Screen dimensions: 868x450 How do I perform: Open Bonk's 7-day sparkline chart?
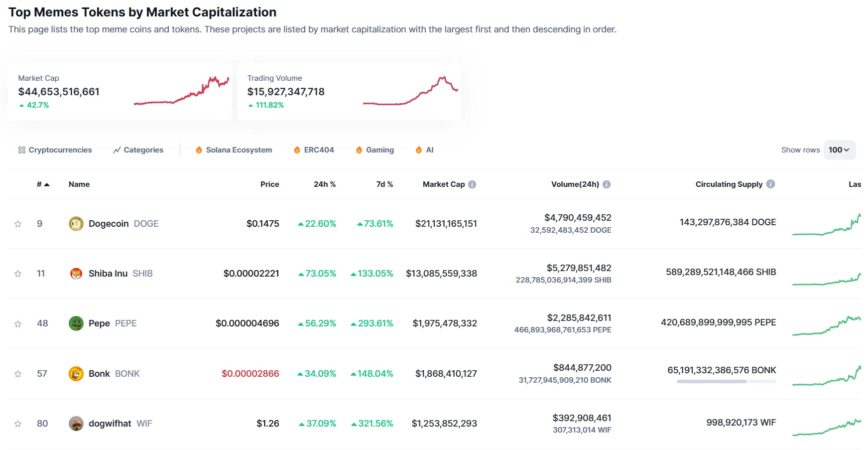coord(827,376)
